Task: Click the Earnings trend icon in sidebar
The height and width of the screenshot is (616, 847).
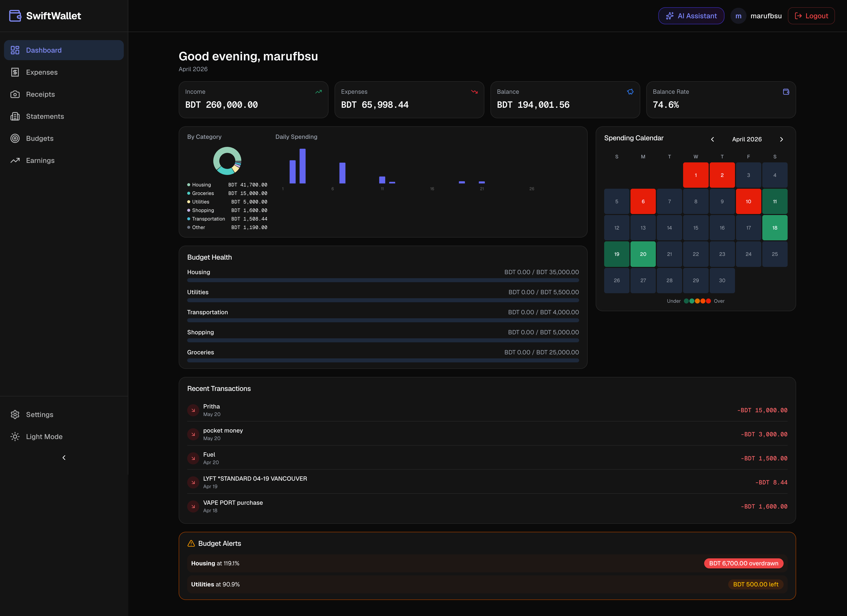Action: pyautogui.click(x=15, y=160)
